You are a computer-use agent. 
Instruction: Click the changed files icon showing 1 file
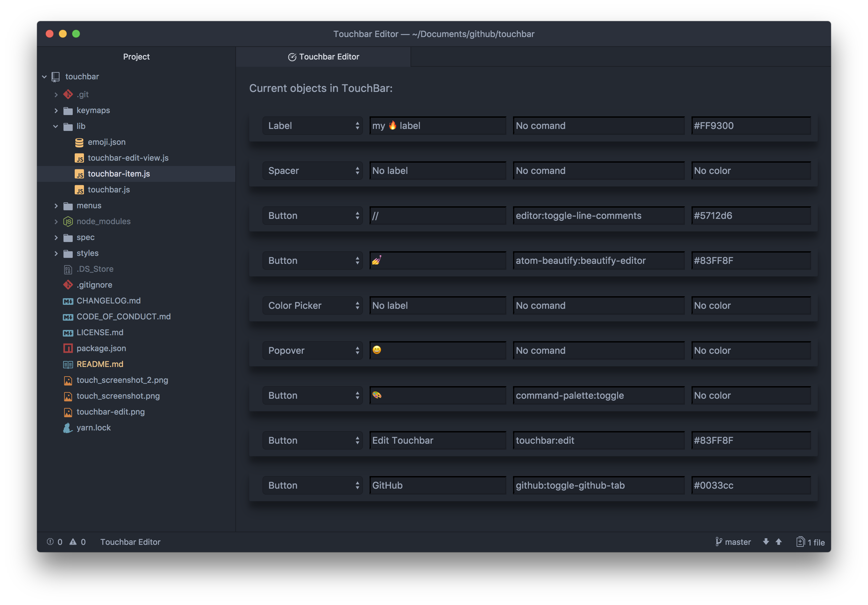coord(800,542)
